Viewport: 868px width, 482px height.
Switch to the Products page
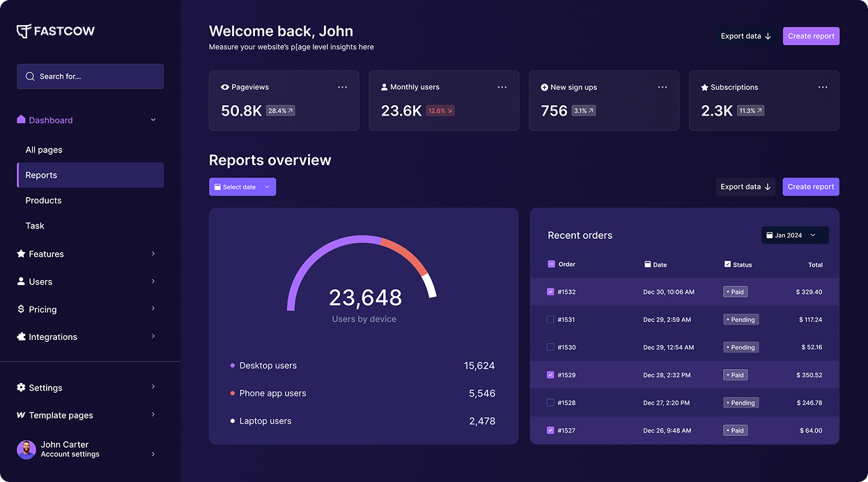coord(43,200)
